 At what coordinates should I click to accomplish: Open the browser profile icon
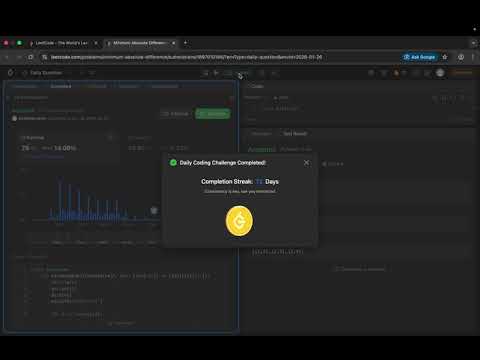pos(461,57)
